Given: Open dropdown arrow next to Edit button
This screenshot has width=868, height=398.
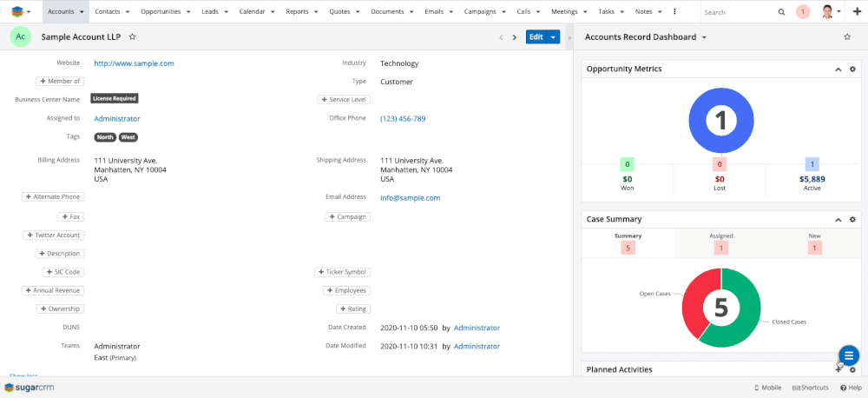Looking at the screenshot, I should pos(554,37).
